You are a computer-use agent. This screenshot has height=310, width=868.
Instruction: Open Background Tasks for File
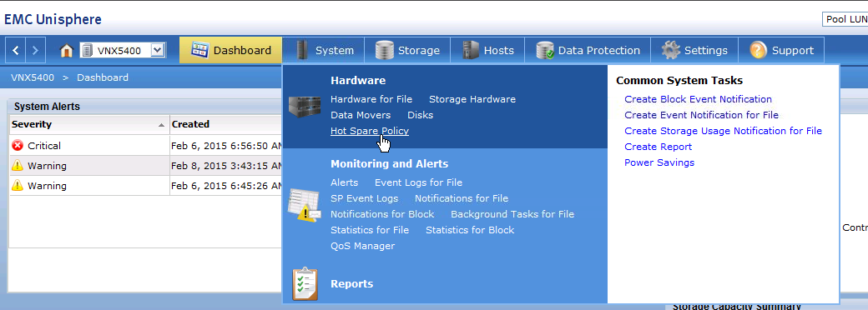tap(512, 214)
